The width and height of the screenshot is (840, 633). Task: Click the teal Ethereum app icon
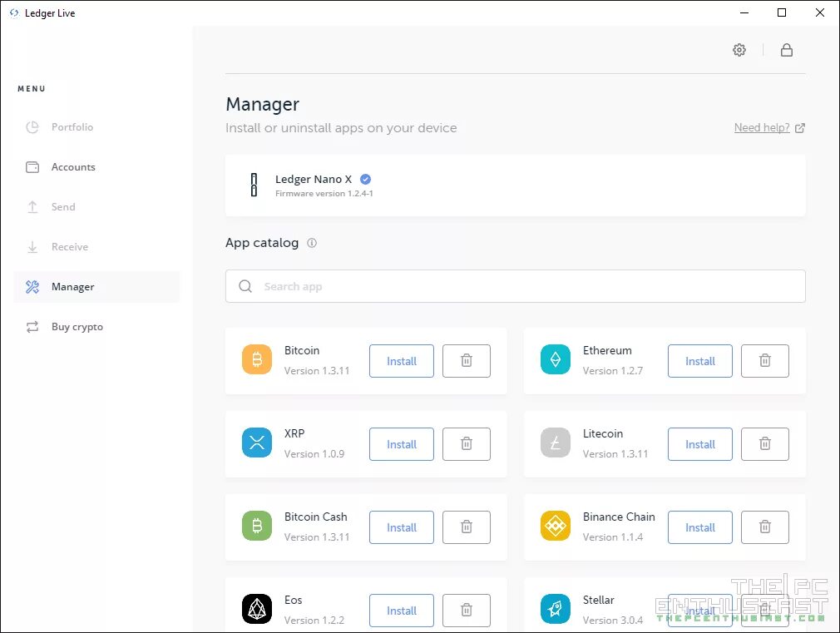coord(556,359)
